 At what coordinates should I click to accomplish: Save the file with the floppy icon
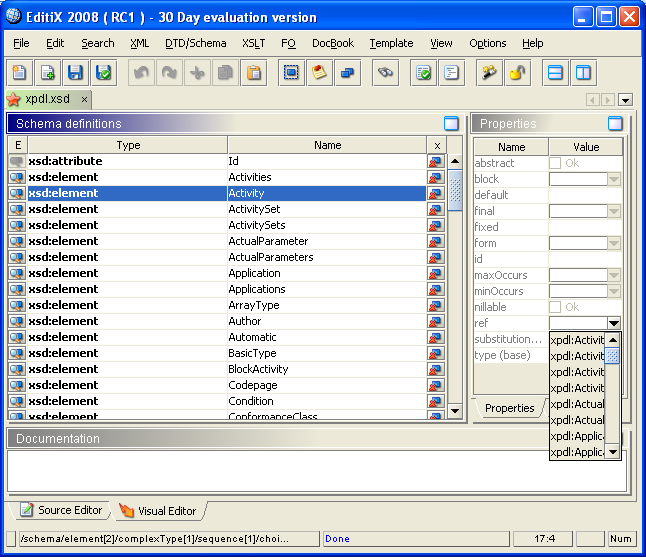point(75,73)
